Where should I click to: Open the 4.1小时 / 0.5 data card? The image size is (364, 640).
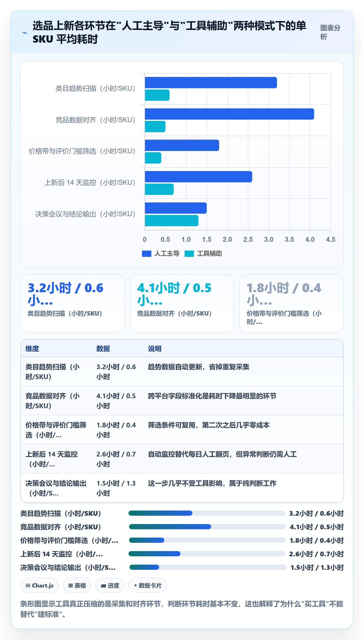[x=182, y=303]
